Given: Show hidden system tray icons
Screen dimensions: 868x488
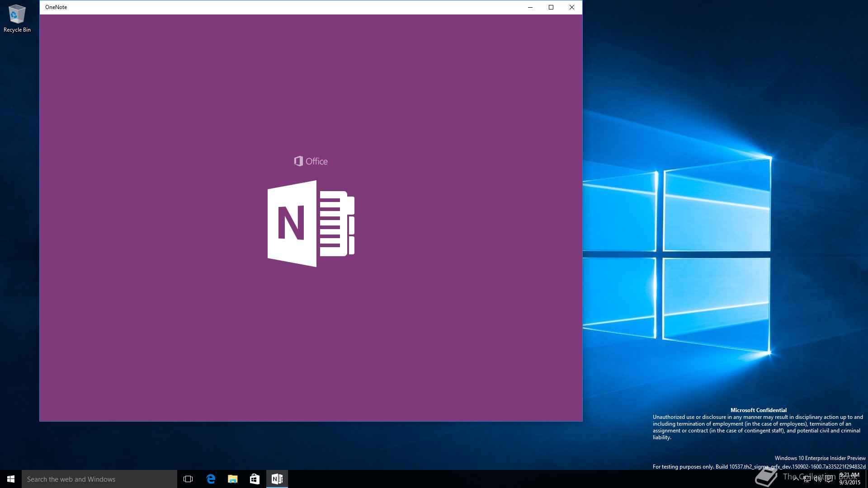Looking at the screenshot, I should (x=796, y=479).
